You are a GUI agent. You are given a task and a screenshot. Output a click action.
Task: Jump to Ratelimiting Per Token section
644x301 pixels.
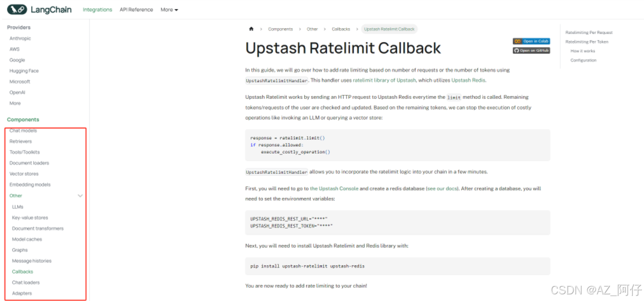point(587,42)
